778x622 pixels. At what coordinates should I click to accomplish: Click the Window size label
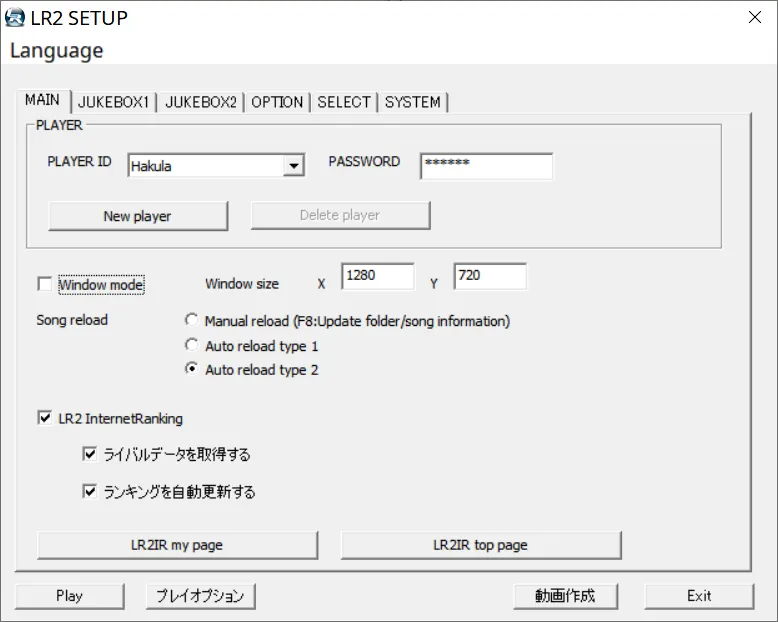[x=242, y=284]
